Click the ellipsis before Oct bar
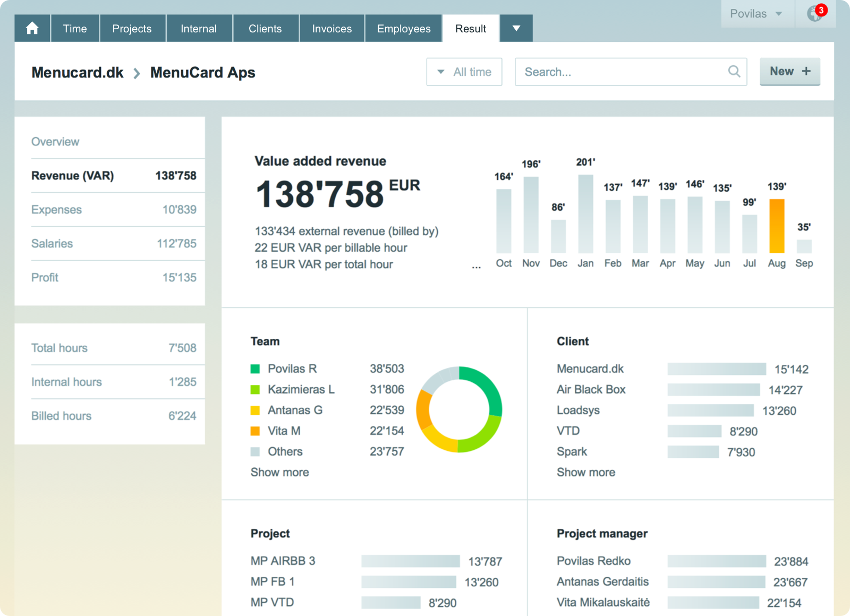Viewport: 850px width, 616px height. coord(476,266)
